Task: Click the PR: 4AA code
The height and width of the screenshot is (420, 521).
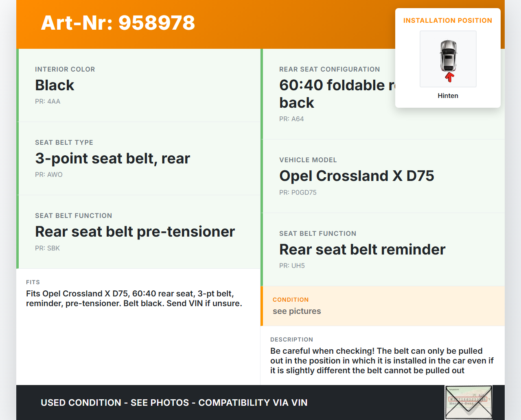Action: pos(48,102)
